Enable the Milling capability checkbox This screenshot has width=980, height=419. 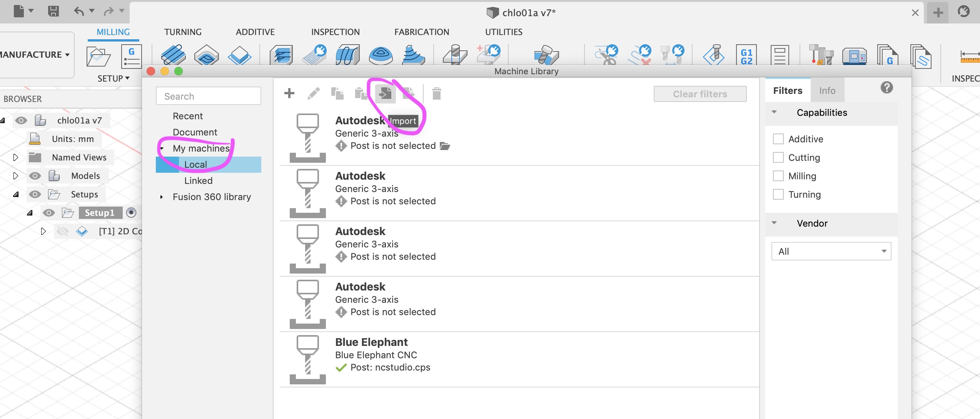778,176
